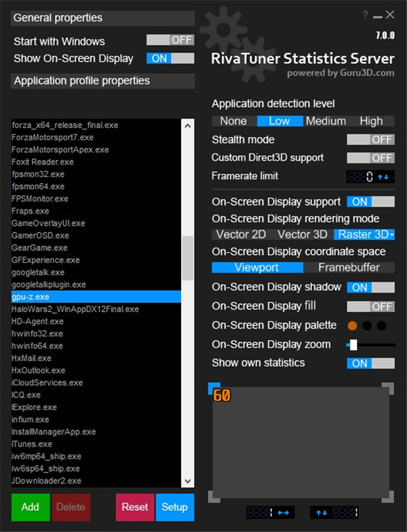The image size is (407, 532).
Task: Set application detection level to Medium
Action: pos(326,121)
